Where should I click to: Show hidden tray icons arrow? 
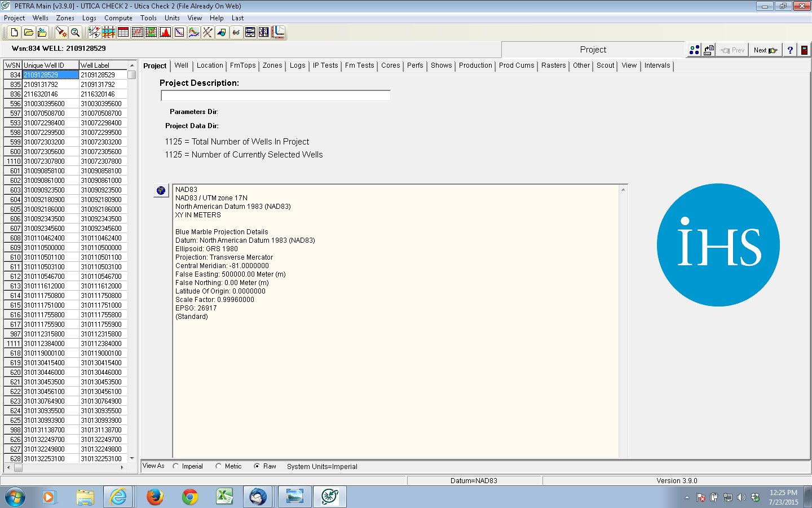click(687, 497)
